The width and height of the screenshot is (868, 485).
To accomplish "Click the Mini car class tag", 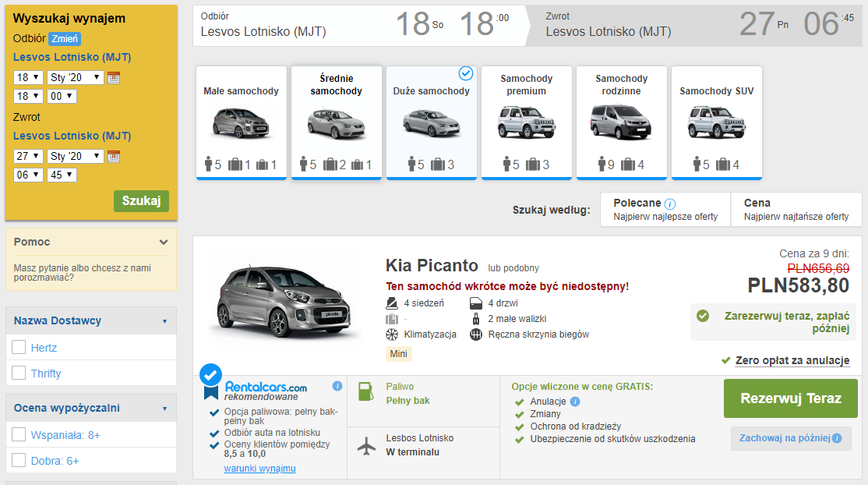I will pos(399,354).
